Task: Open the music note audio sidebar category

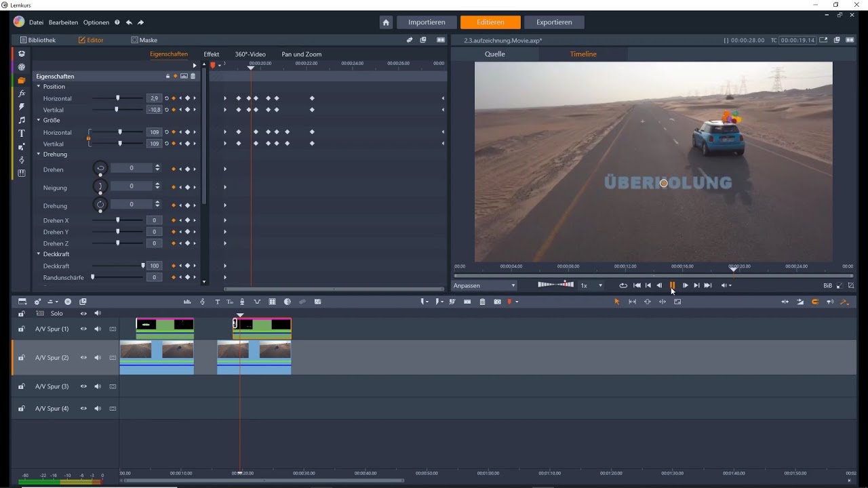Action: 22,120
